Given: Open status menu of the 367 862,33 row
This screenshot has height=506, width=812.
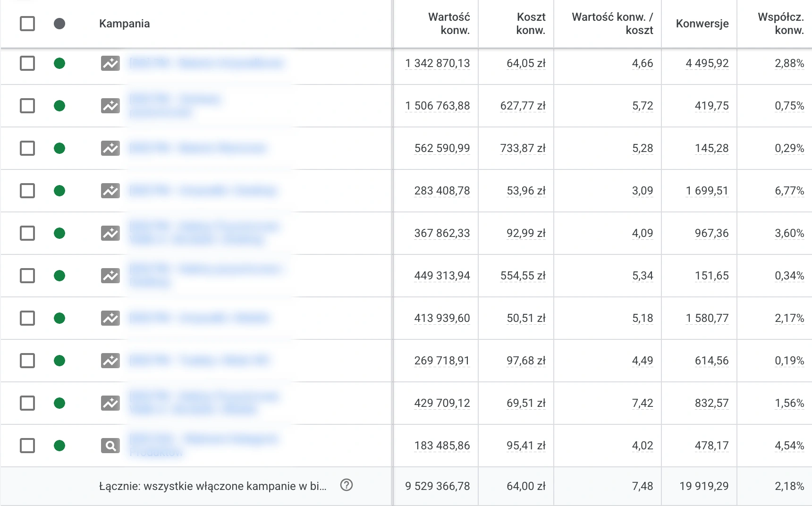Looking at the screenshot, I should click(x=59, y=233).
